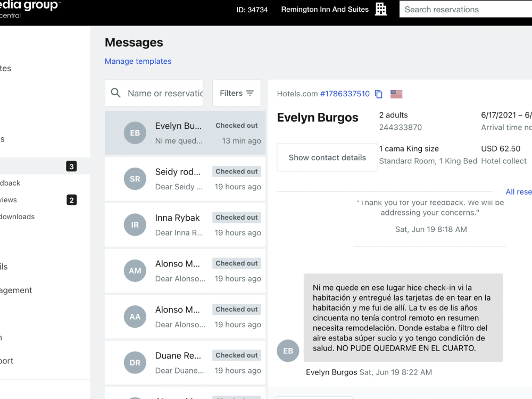
Task: Click the 'ID: 34734' label
Action: 252,10
